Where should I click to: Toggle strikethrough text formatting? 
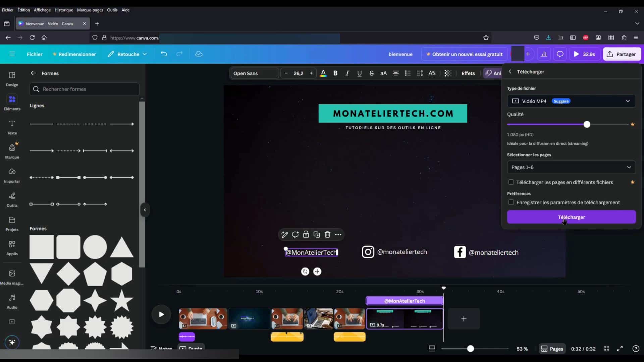(371, 73)
